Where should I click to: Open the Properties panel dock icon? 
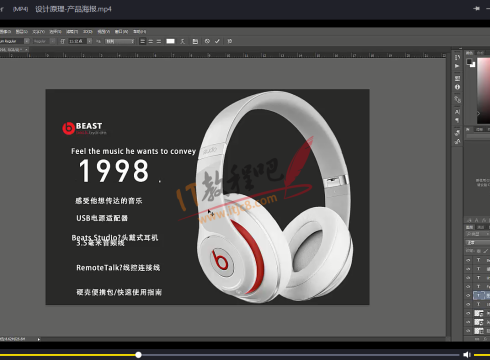tap(457, 78)
